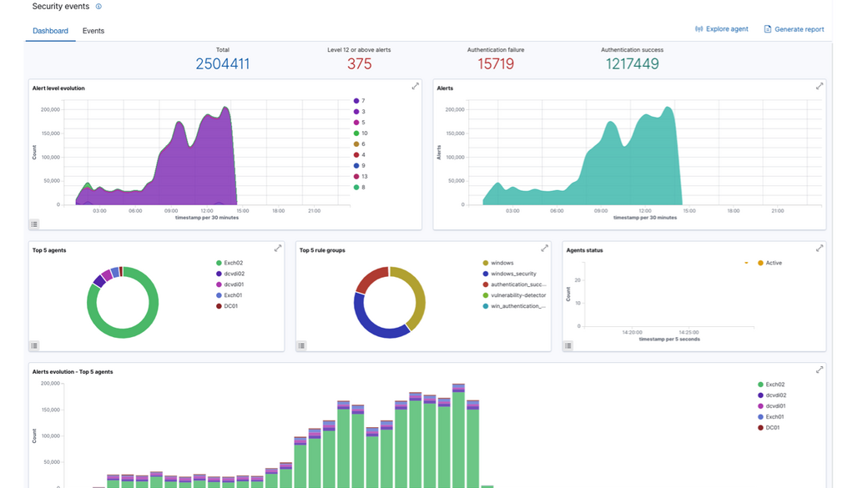Viewport: 868px width, 488px height.
Task: Maximize Top 5 rule groups via its expand icon
Action: point(543,247)
